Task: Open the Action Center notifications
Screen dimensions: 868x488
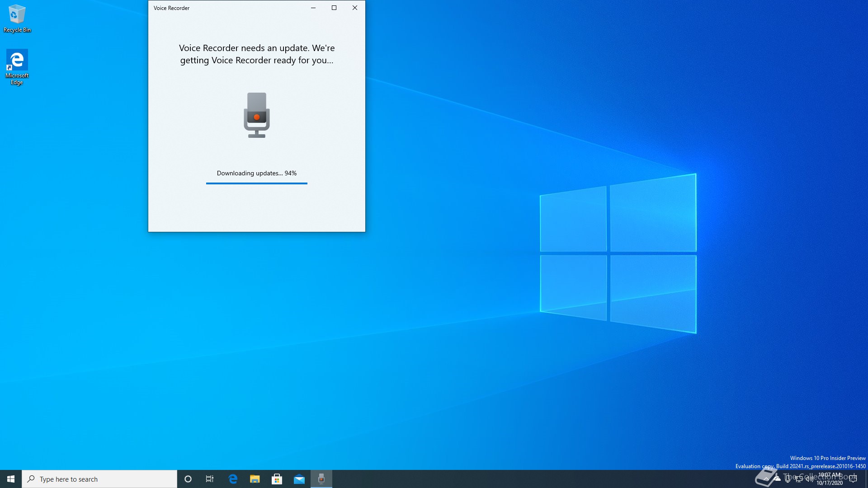Action: point(853,479)
